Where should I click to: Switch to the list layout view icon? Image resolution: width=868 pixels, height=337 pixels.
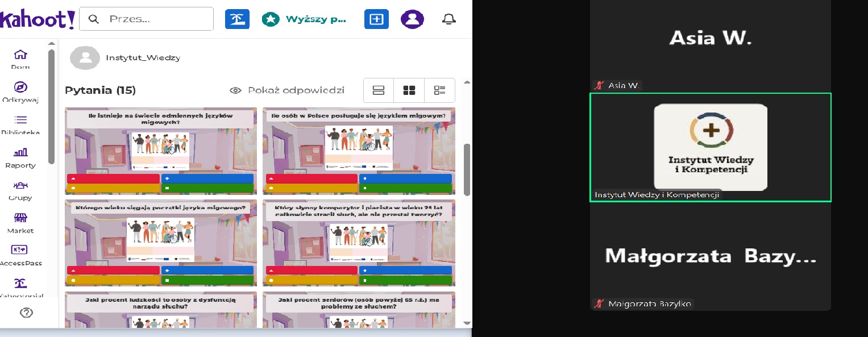pyautogui.click(x=379, y=90)
